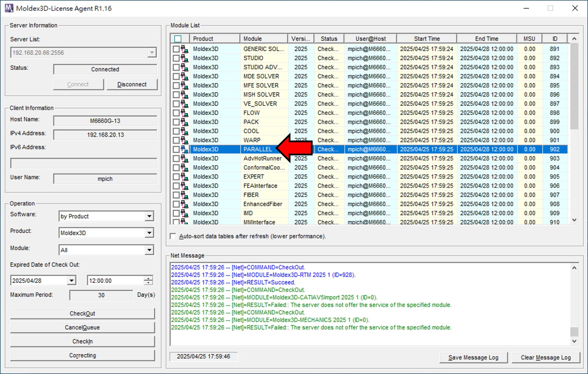Click the CancelQueue button
Screen dimensions: 588x374
[x=82, y=327]
